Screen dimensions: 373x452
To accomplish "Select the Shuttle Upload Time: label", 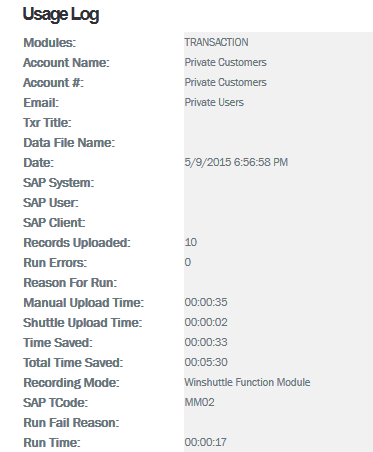I will (82, 323).
